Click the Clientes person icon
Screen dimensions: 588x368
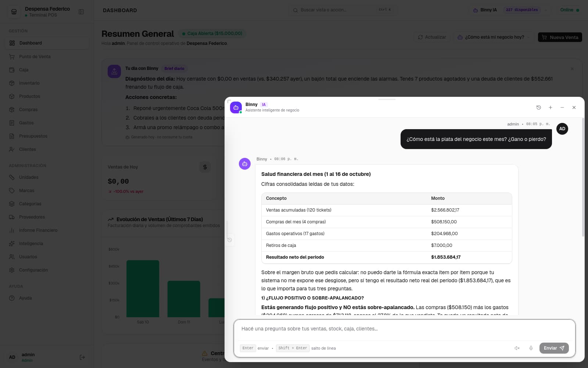point(12,149)
